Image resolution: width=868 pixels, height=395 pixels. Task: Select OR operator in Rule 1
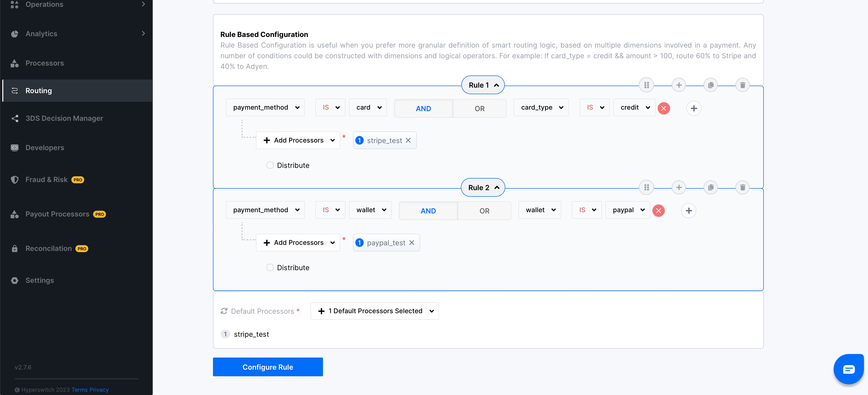479,108
